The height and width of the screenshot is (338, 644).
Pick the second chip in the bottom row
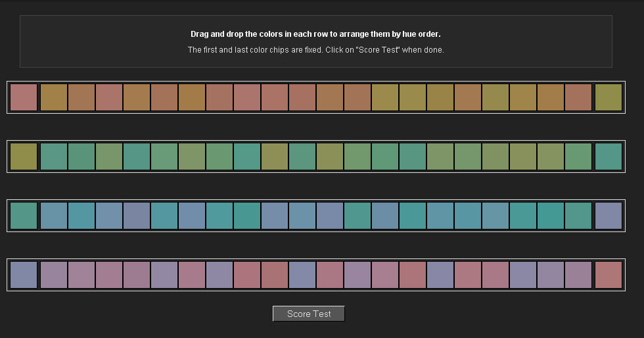[54, 275]
